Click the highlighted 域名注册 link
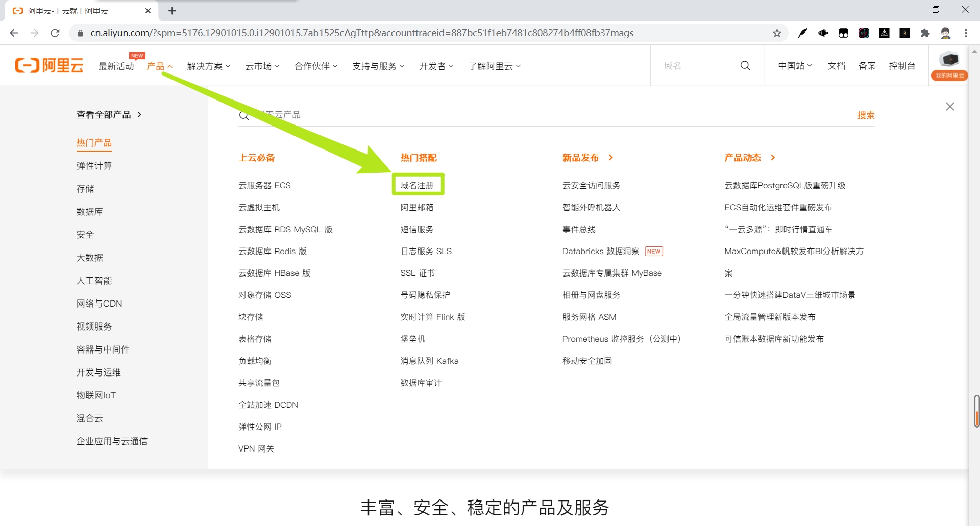Viewport: 980px width, 526px height. (418, 185)
